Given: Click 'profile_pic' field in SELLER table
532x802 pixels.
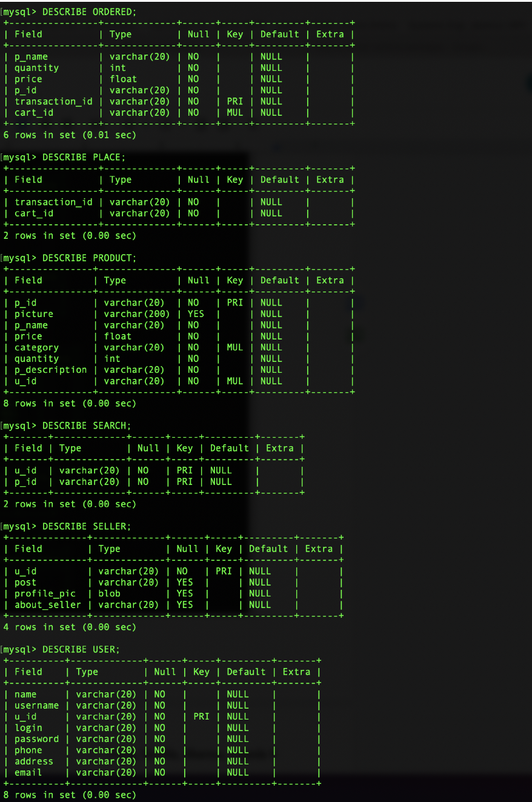Looking at the screenshot, I should [45, 593].
